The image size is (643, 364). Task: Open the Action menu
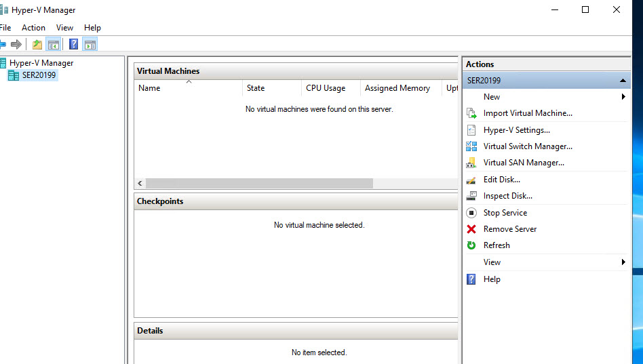pos(33,28)
